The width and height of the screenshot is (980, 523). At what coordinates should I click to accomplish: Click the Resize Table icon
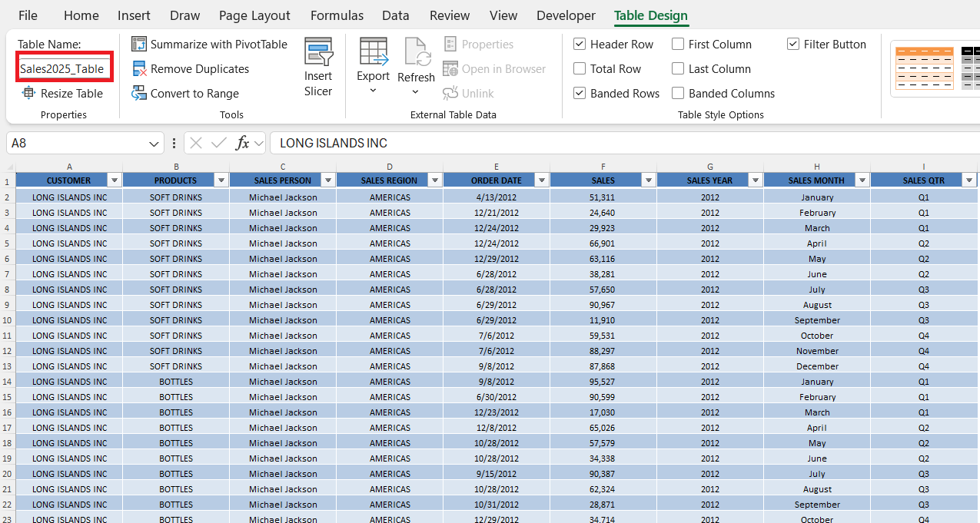(29, 93)
